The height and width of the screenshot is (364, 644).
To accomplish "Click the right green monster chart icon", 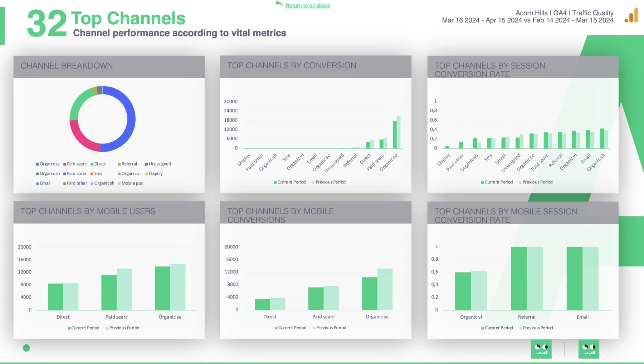I will (x=589, y=349).
